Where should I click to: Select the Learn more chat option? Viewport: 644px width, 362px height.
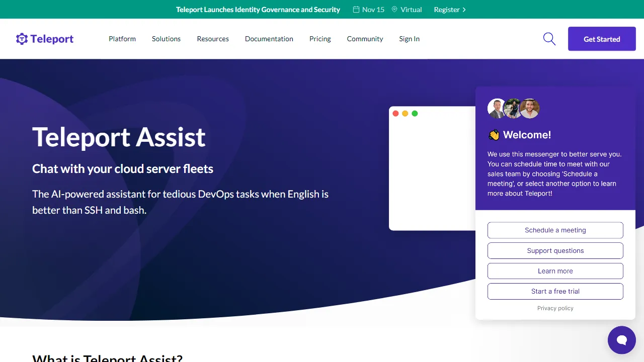(x=555, y=271)
